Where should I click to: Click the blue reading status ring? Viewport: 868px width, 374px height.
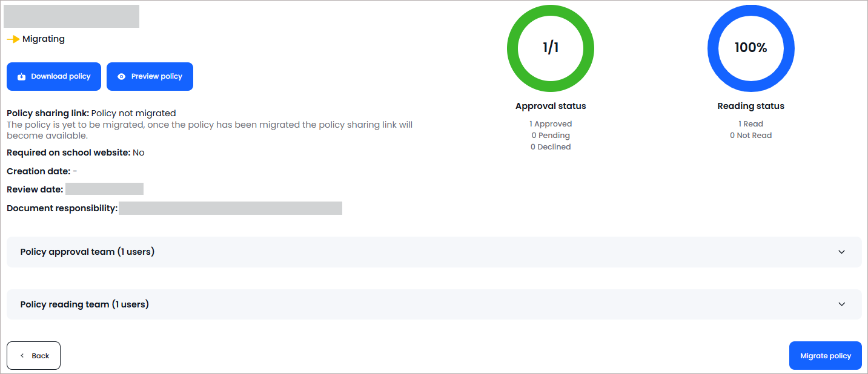coord(751,48)
